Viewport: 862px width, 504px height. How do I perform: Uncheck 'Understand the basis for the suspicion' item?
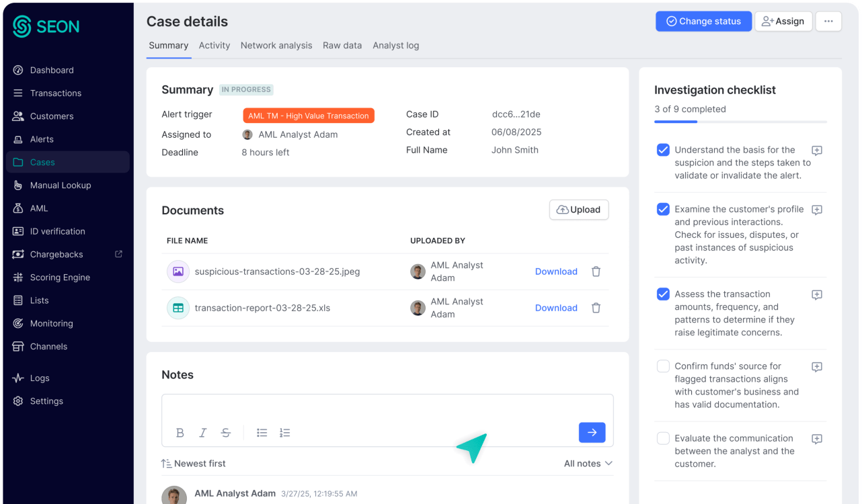(x=663, y=150)
